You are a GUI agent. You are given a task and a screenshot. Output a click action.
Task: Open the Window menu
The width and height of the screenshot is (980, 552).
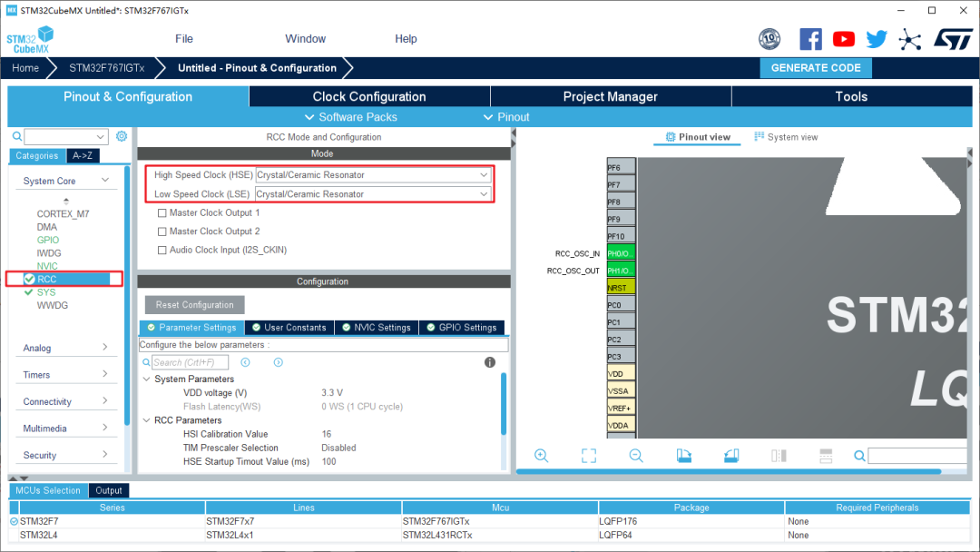(x=306, y=39)
